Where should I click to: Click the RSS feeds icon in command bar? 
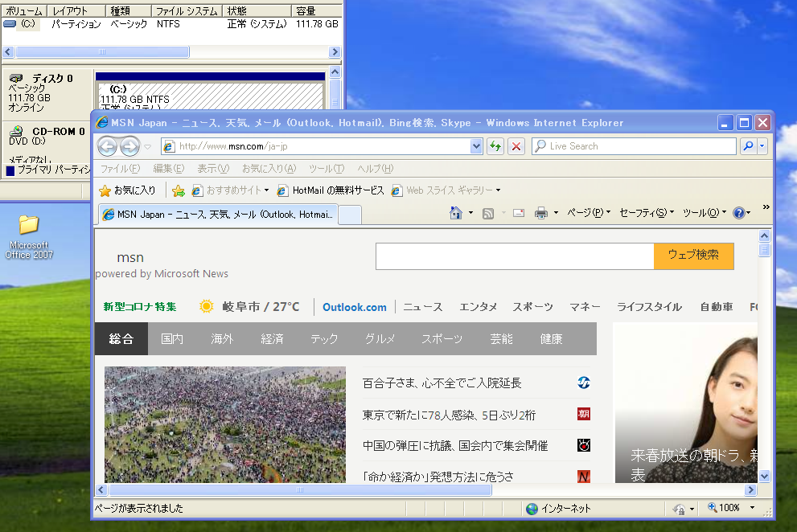pyautogui.click(x=488, y=214)
